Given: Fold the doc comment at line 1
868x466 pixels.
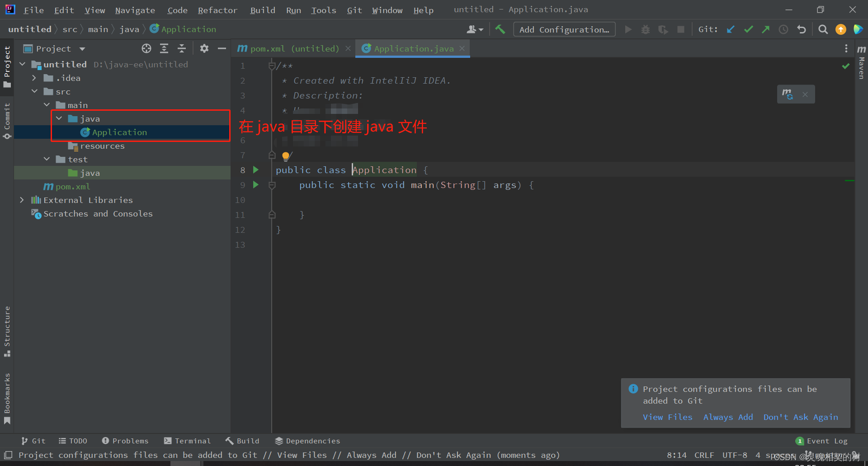Looking at the screenshot, I should click(272, 66).
